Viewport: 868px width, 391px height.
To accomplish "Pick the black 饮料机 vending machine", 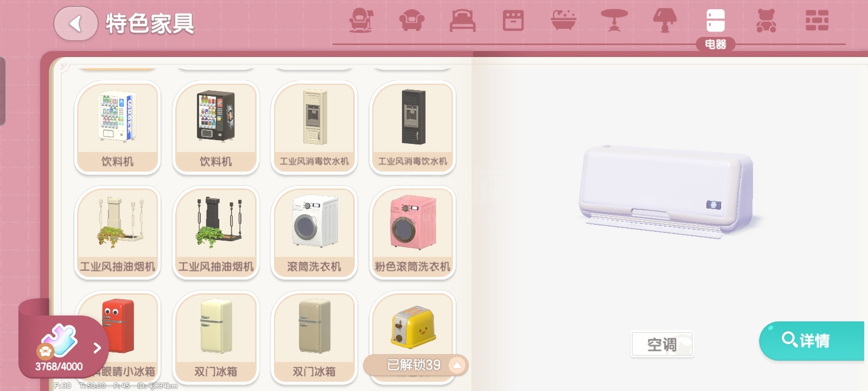I will click(x=216, y=128).
